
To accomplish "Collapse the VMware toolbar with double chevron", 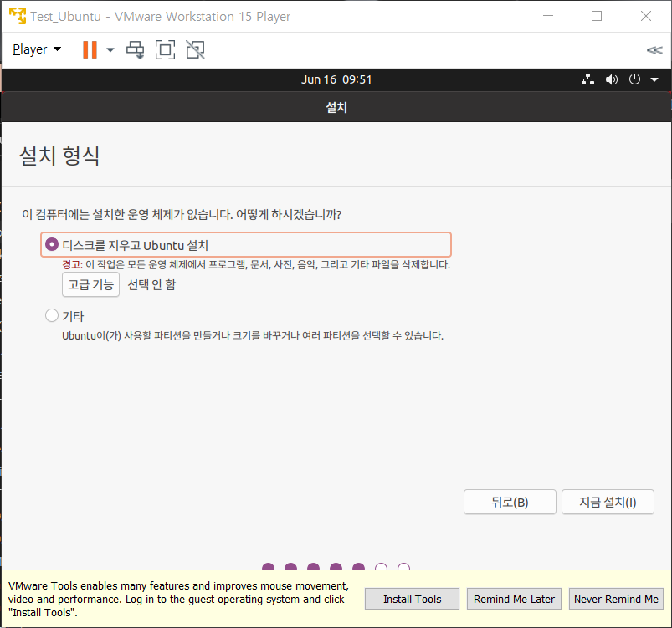I will click(654, 50).
